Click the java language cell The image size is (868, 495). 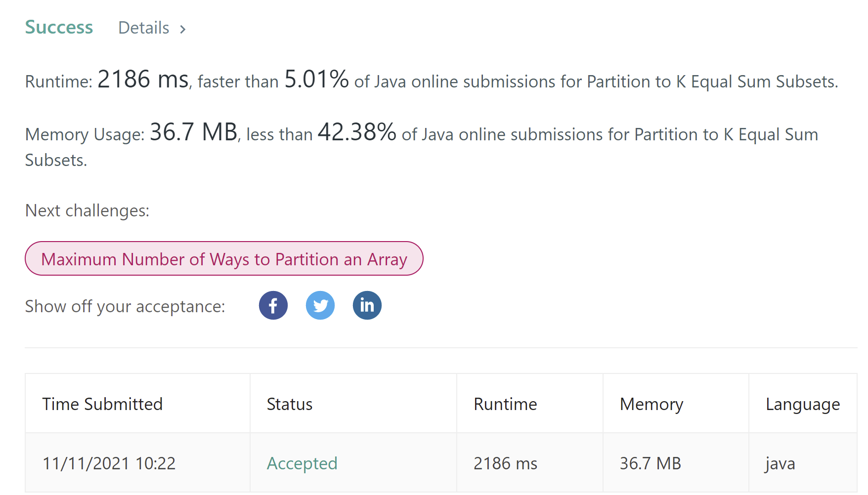pos(780,463)
